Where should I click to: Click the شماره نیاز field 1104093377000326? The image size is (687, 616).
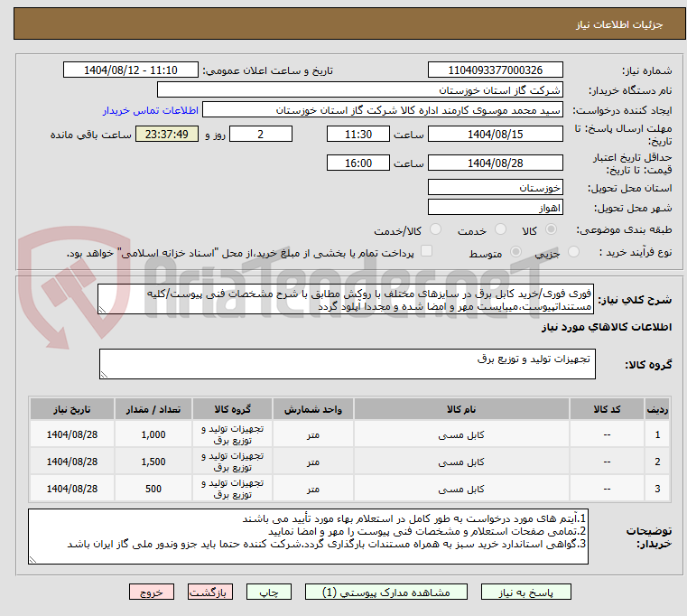(x=495, y=70)
